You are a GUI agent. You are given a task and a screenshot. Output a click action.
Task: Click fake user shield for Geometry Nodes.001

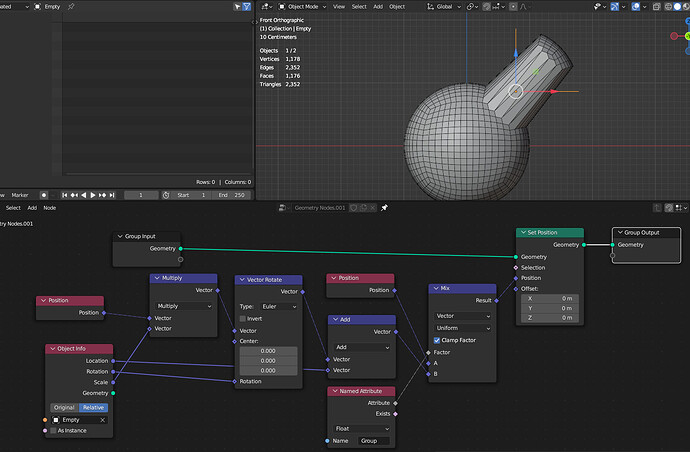353,208
